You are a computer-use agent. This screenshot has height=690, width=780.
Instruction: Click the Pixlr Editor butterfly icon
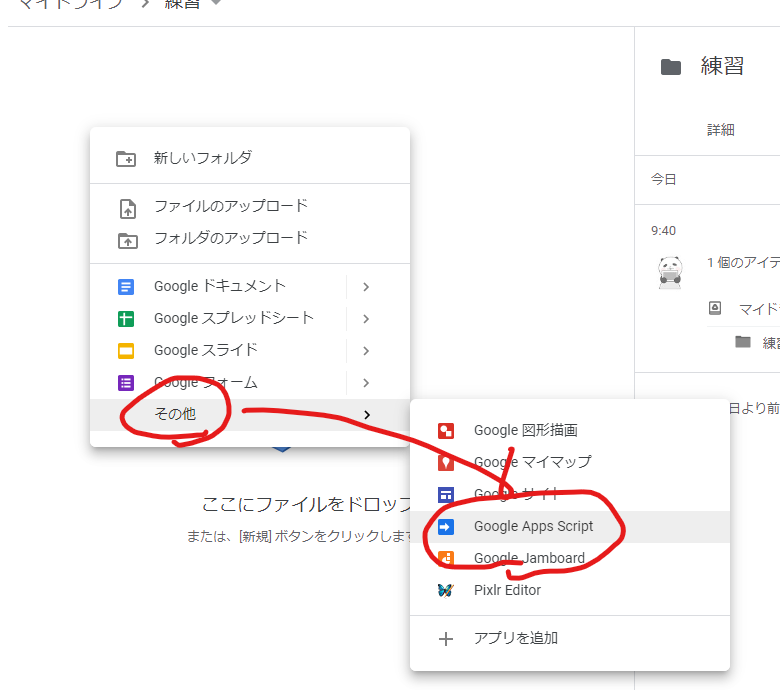tap(446, 590)
